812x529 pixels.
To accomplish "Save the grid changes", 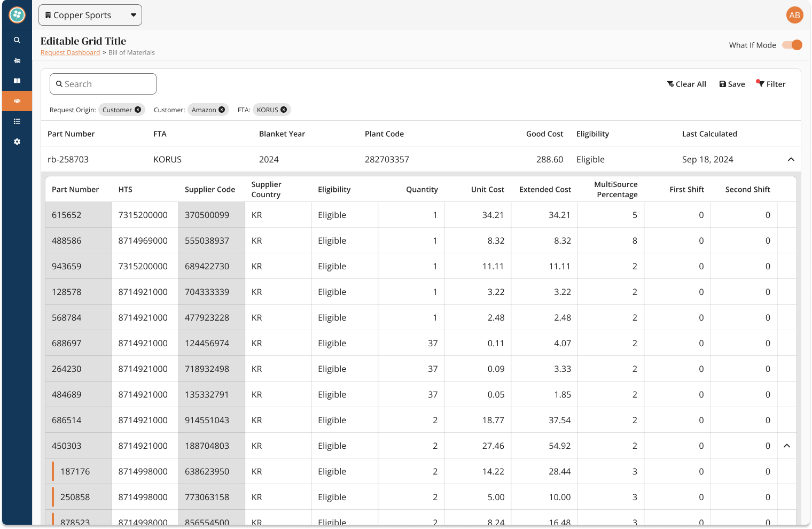I will click(x=732, y=84).
